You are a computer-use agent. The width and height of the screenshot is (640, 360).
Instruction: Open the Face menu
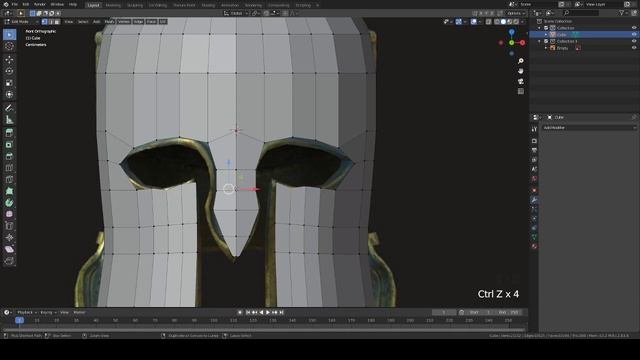151,22
